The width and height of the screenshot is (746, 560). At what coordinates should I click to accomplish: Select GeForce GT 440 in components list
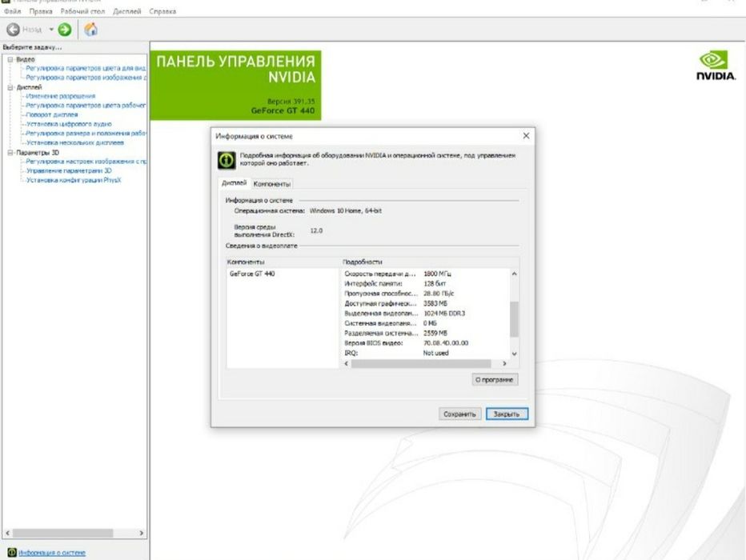pos(252,274)
